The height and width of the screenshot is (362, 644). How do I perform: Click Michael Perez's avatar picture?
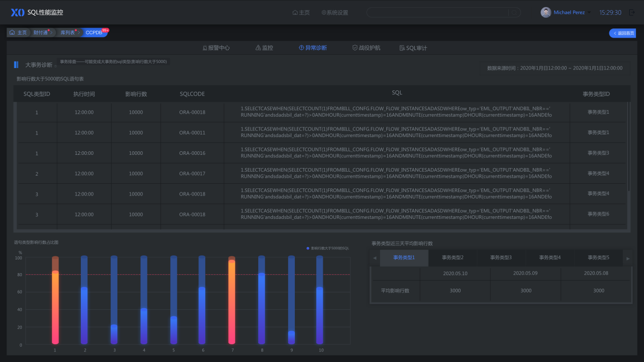pos(546,12)
